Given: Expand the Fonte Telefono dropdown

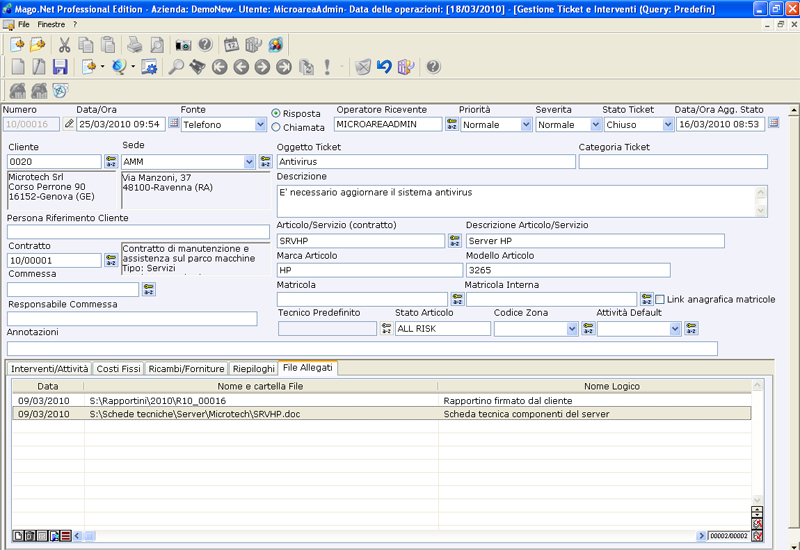Looking at the screenshot, I should pyautogui.click(x=260, y=124).
